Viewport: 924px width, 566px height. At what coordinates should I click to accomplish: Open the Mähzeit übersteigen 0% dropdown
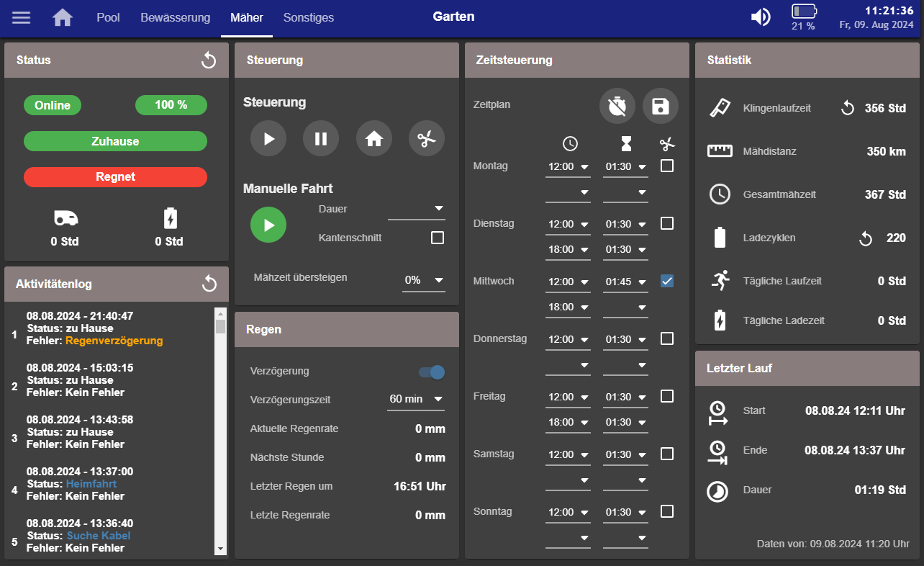click(424, 281)
